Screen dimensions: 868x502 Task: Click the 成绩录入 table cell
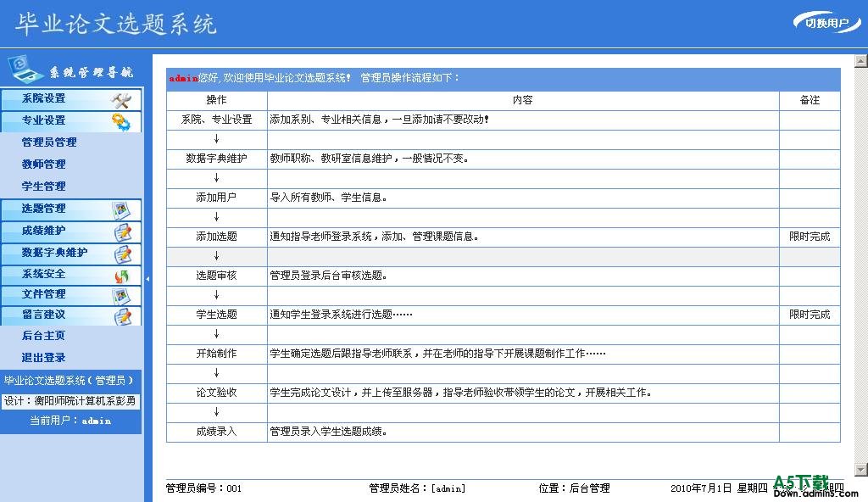tap(216, 432)
